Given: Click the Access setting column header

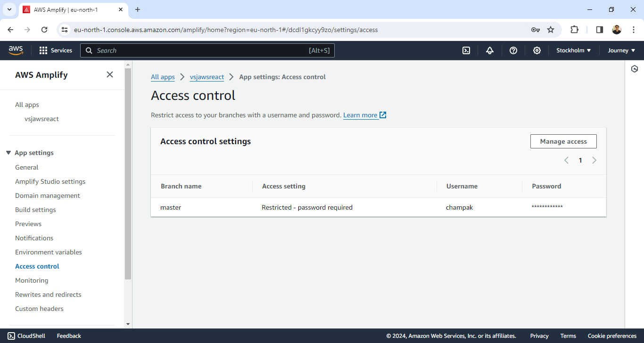Looking at the screenshot, I should click(284, 186).
